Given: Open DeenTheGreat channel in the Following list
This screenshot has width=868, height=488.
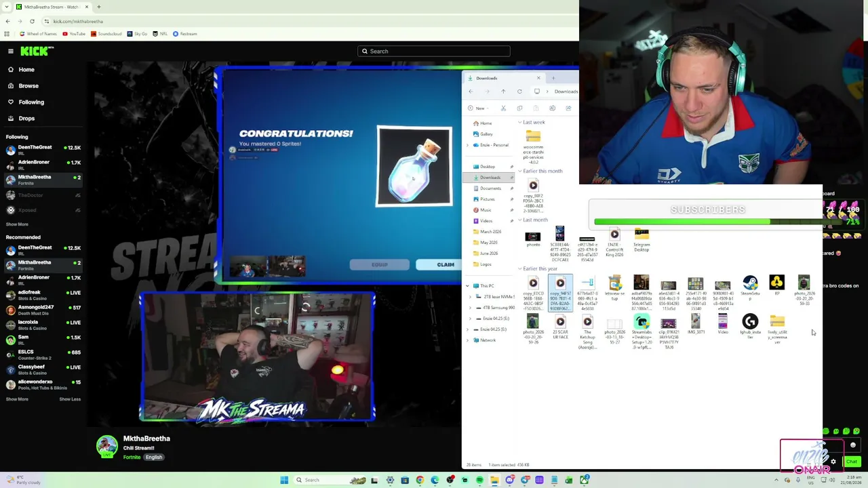Looking at the screenshot, I should [42, 150].
